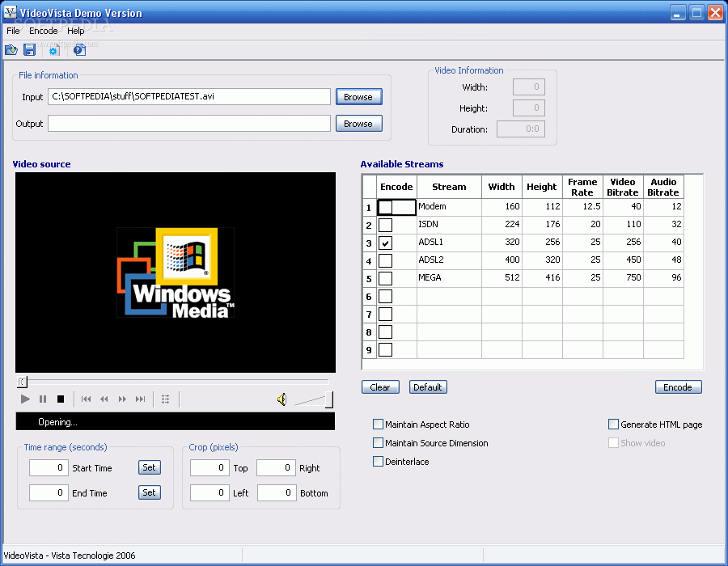
Task: Click the MEGA audio bitrate value 96
Action: point(663,278)
